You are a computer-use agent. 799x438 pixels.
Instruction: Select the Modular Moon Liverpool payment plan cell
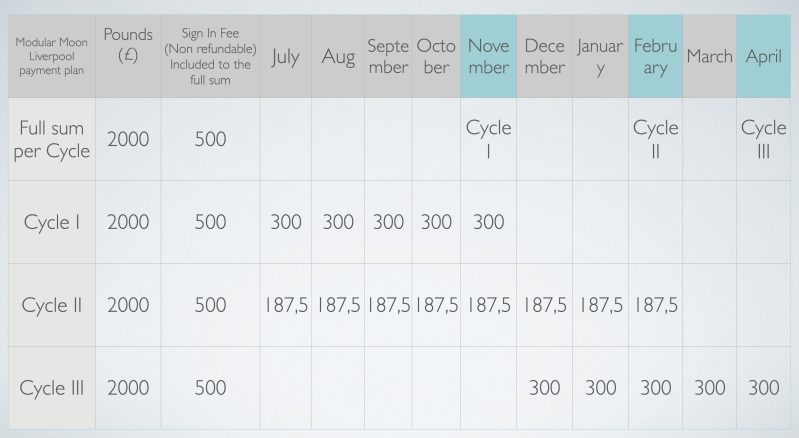click(x=50, y=57)
